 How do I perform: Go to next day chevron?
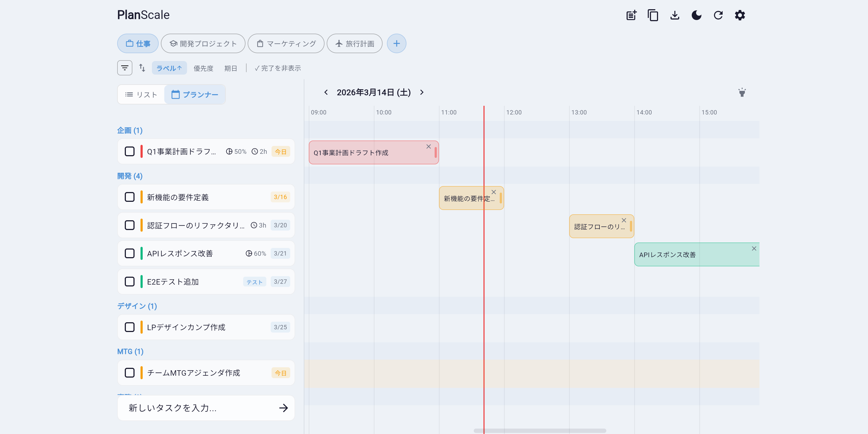point(422,92)
